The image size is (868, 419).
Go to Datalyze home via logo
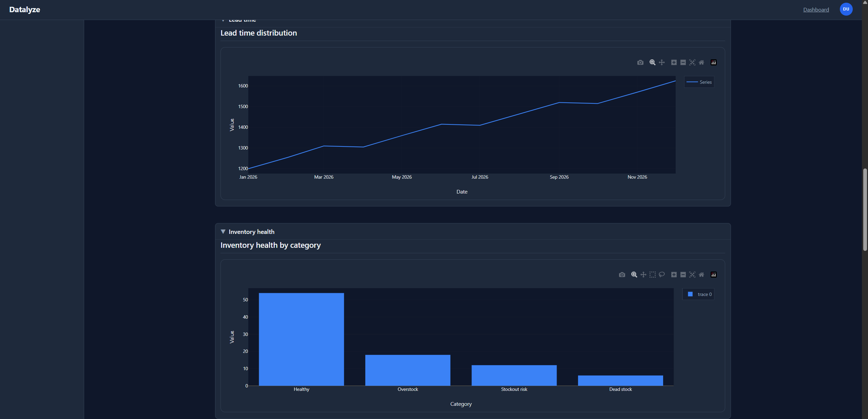pyautogui.click(x=24, y=9)
